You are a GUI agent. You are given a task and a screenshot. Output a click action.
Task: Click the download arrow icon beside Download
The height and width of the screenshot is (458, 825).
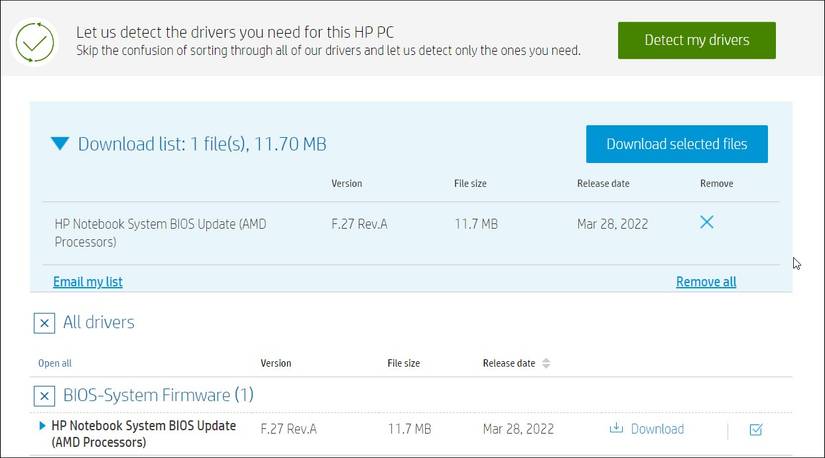tap(616, 428)
